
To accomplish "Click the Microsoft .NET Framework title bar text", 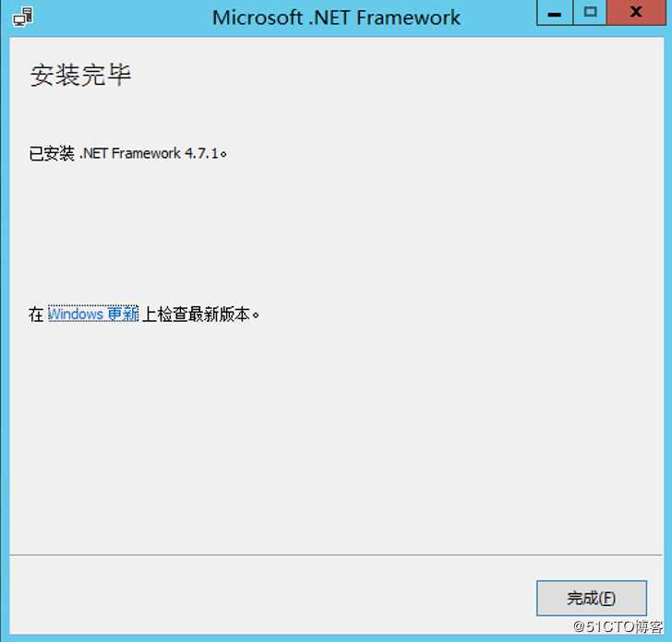I will [336, 18].
